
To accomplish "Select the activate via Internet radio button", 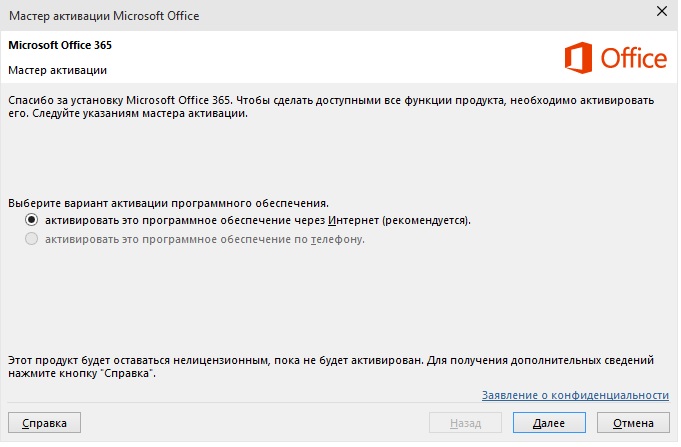I will tap(31, 220).
